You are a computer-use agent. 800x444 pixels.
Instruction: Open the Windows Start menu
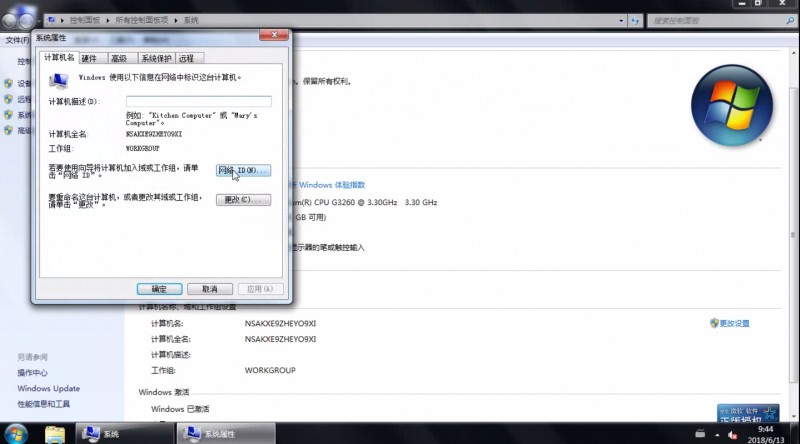point(16,434)
